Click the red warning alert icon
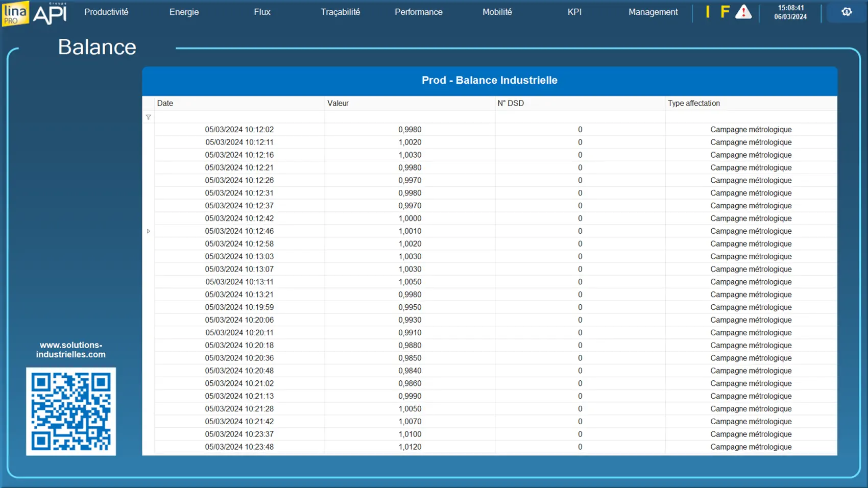This screenshot has width=868, height=488. pyautogui.click(x=743, y=12)
